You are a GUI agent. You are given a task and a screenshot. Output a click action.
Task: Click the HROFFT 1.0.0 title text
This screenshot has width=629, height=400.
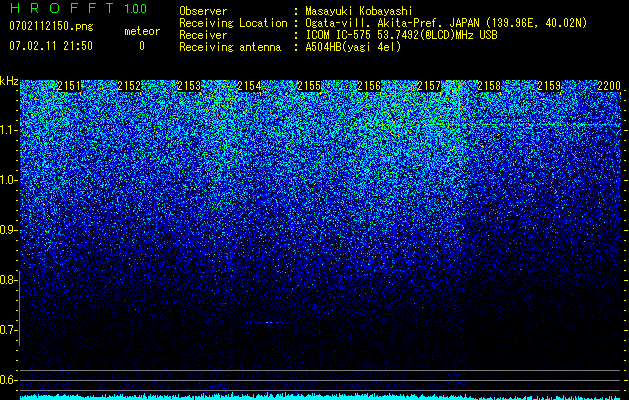click(78, 8)
